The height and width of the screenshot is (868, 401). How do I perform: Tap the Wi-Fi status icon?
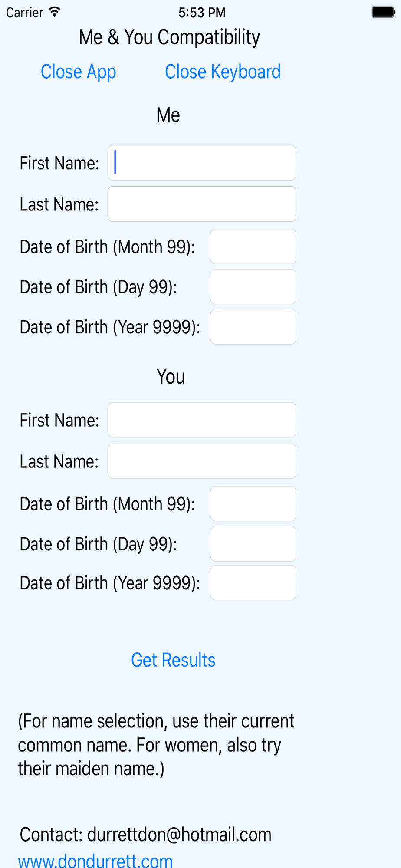pyautogui.click(x=54, y=12)
